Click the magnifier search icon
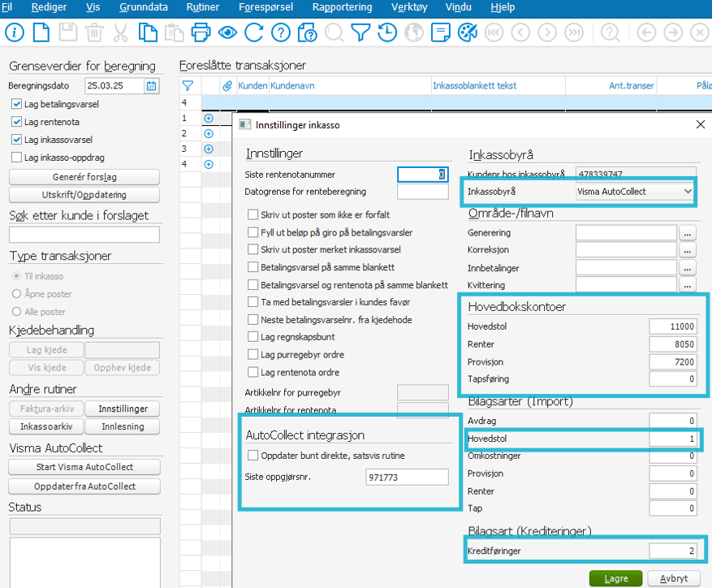Viewport: 712px width, 588px height. click(334, 32)
